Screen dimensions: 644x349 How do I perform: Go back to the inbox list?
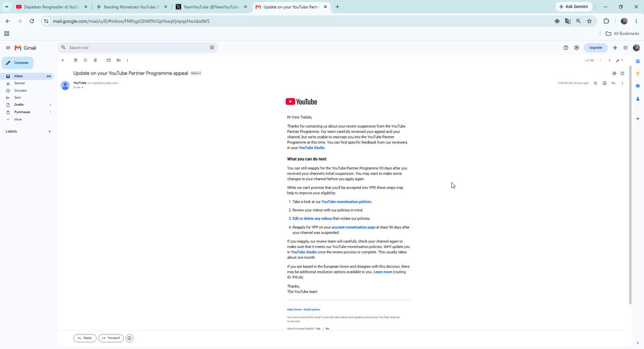coord(63,60)
